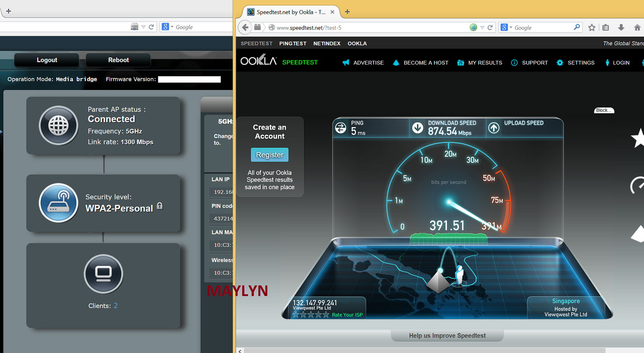Expand the left browser address dropdown
This screenshot has height=353, width=644.
pyautogui.click(x=144, y=27)
